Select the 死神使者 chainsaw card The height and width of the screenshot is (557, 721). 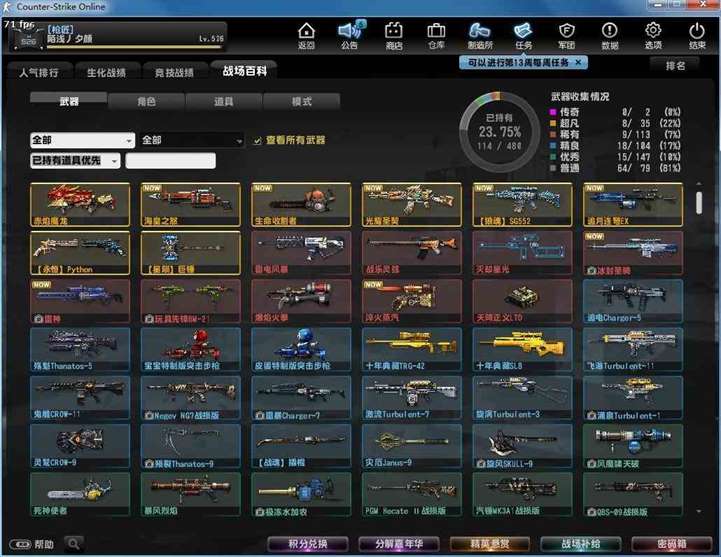[80, 494]
